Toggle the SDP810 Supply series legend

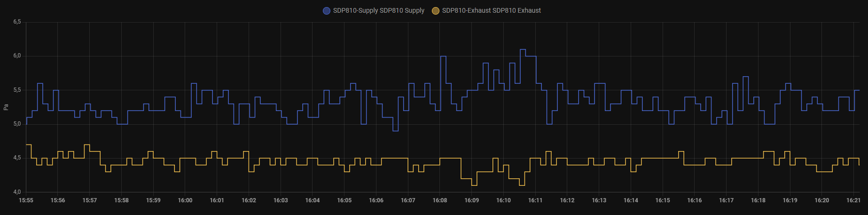pos(374,10)
